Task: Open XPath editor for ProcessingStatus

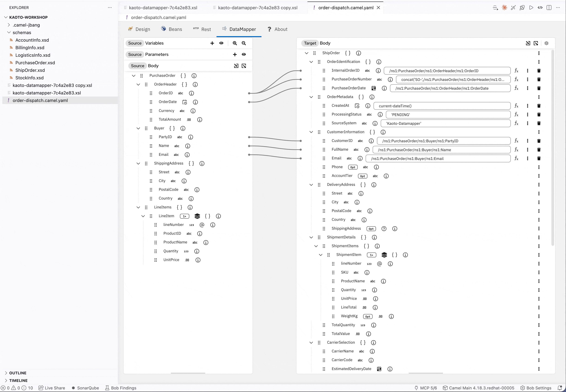Action: pos(516,114)
